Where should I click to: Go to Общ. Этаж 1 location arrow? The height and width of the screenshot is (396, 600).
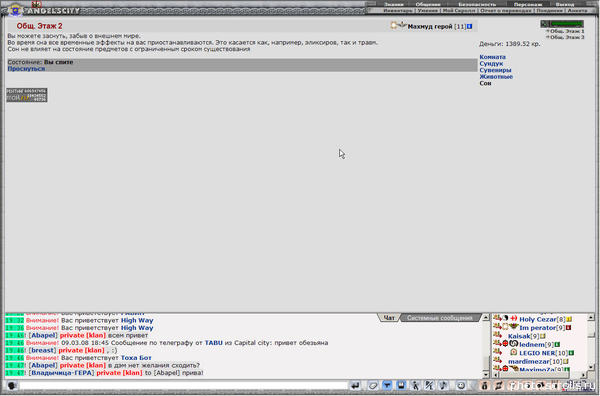tap(548, 31)
